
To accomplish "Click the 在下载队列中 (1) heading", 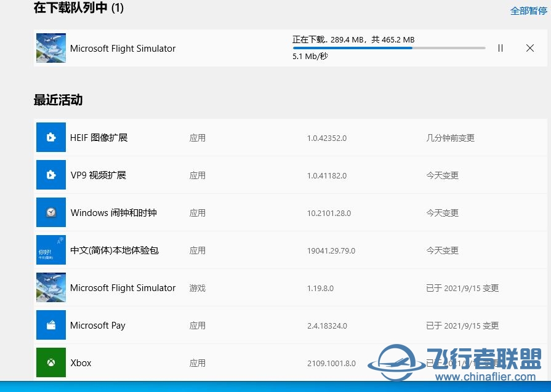I will 79,8.
